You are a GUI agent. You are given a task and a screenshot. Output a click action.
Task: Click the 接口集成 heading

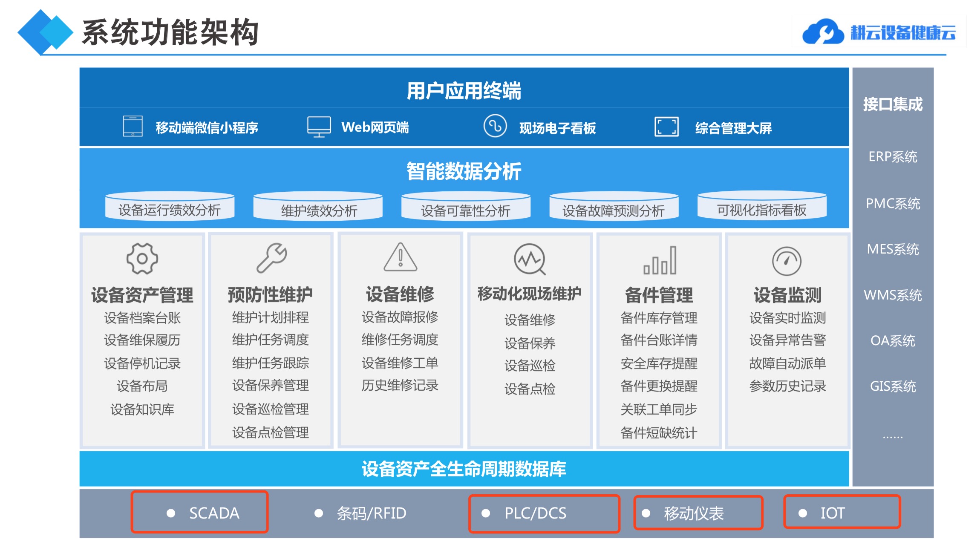893,104
